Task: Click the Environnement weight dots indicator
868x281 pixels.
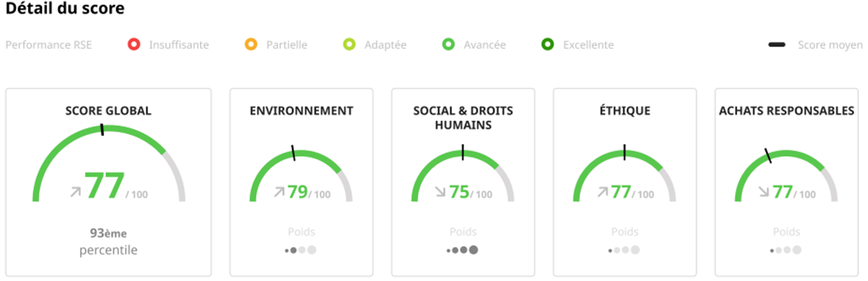Action: 300,250
